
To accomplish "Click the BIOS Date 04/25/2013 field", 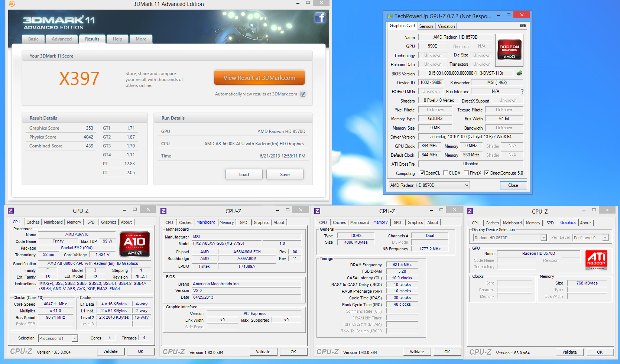I will pos(247,297).
